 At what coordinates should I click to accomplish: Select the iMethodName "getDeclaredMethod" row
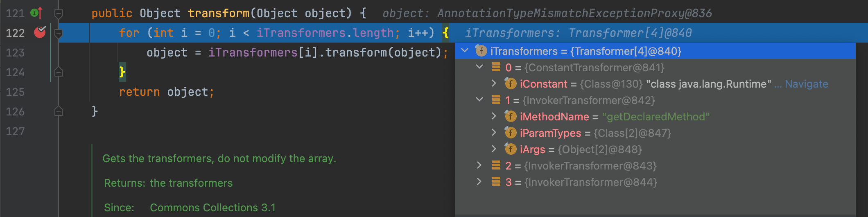pos(614,117)
